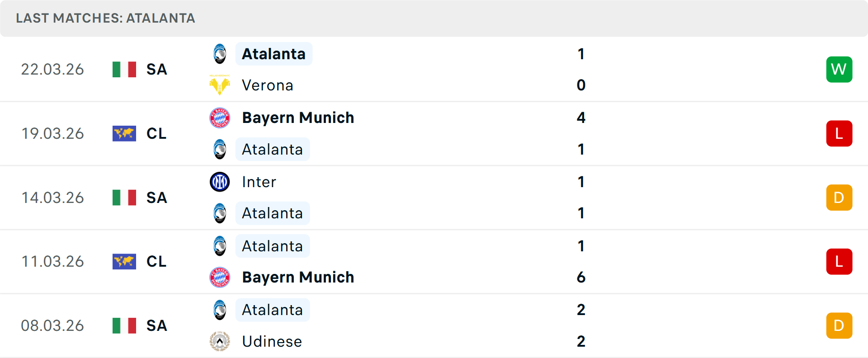Click the red L badge for 19.03.26
Screen dimensions: 868x358
tap(839, 133)
